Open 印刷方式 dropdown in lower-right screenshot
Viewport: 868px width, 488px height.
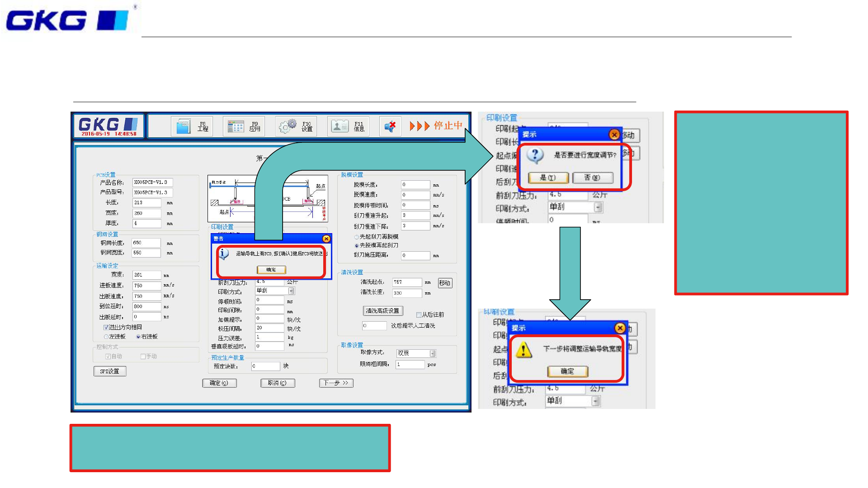595,401
